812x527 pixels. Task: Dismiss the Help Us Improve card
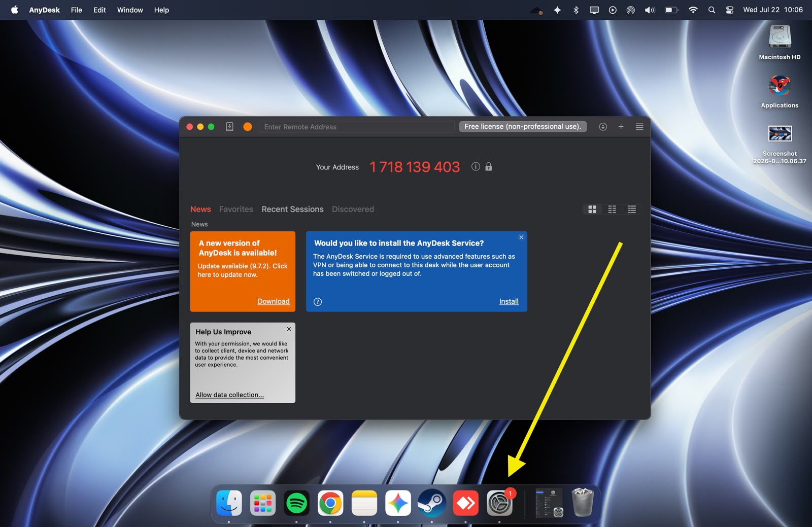(x=289, y=329)
